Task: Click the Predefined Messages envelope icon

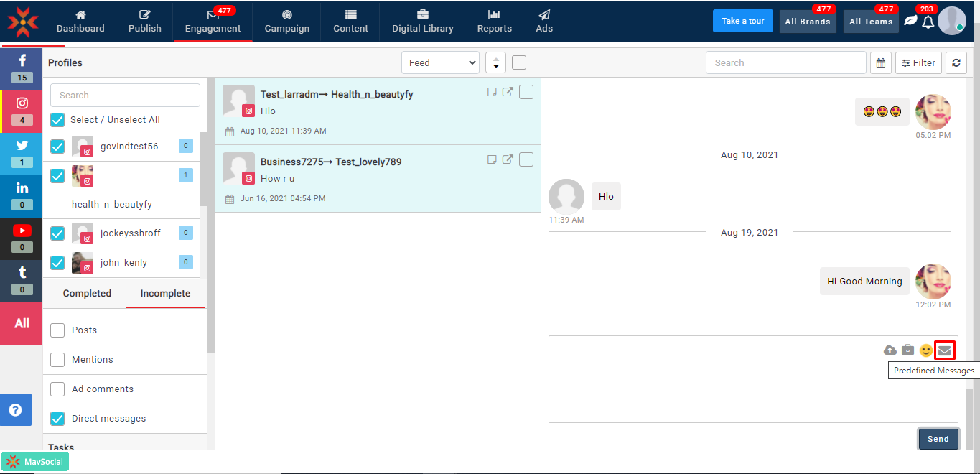Action: 945,350
